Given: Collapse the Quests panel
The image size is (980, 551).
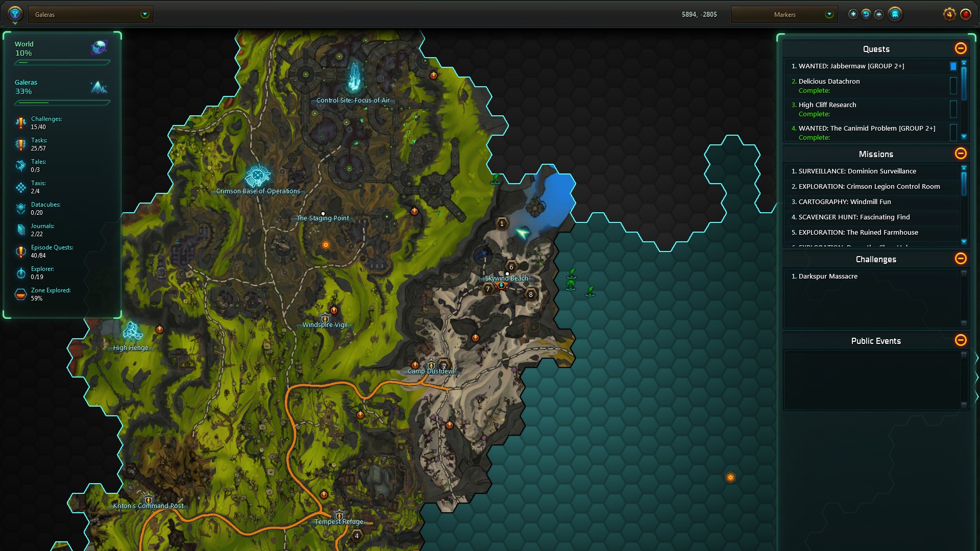Looking at the screenshot, I should point(960,48).
